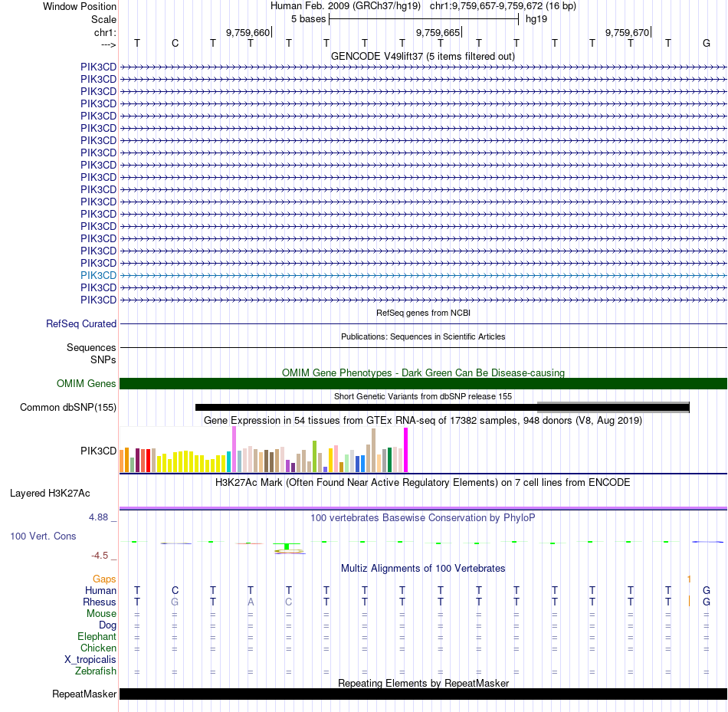Click the strand direction arrow label
This screenshot has height=712, width=728.
[x=109, y=44]
